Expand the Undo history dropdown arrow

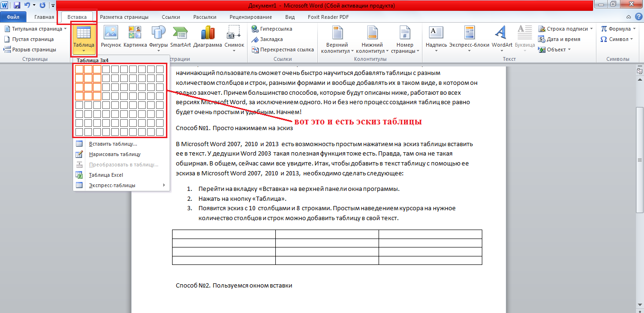tap(34, 6)
